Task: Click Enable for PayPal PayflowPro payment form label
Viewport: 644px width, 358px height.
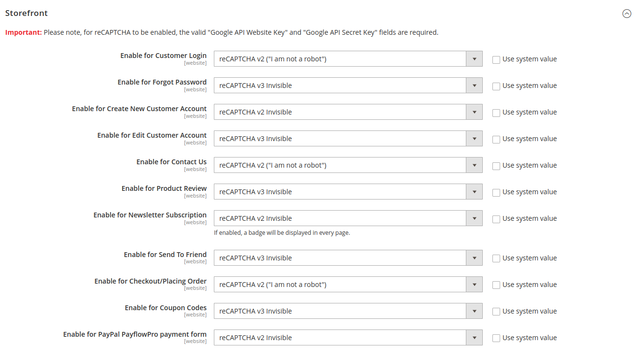Action: [135, 334]
